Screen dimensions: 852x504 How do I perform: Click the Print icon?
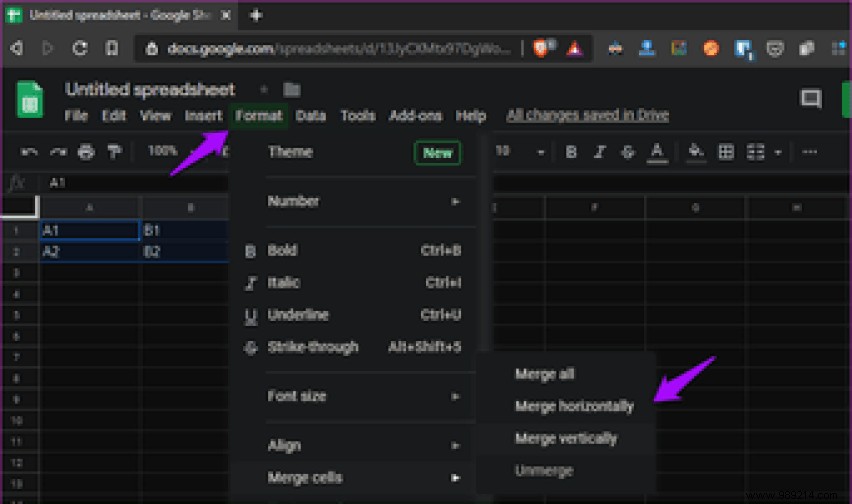tap(86, 152)
